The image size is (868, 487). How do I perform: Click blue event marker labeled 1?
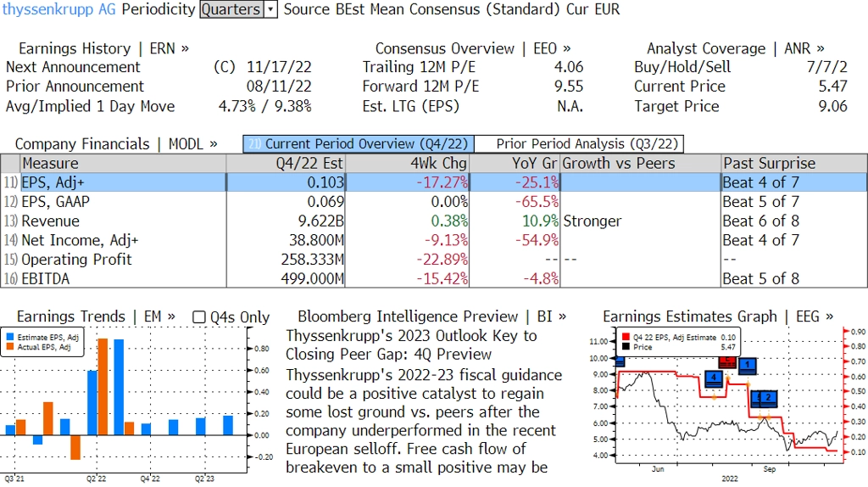point(748,366)
